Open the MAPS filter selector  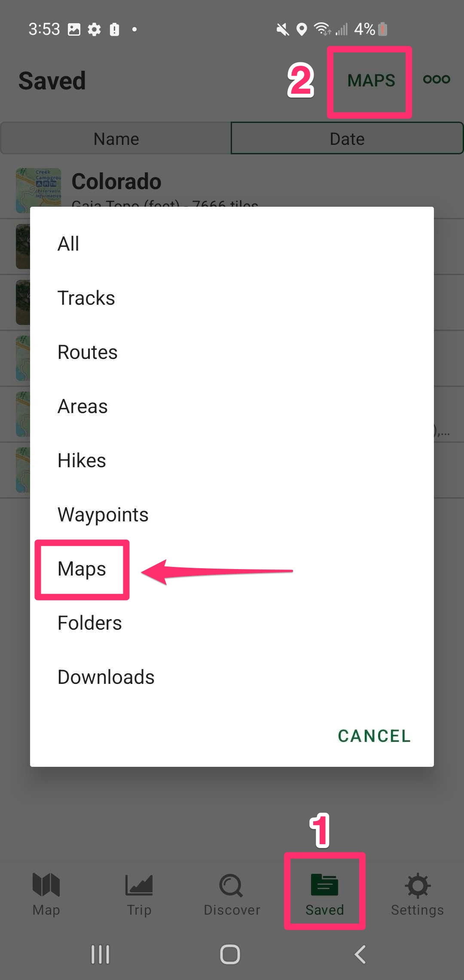(x=370, y=81)
